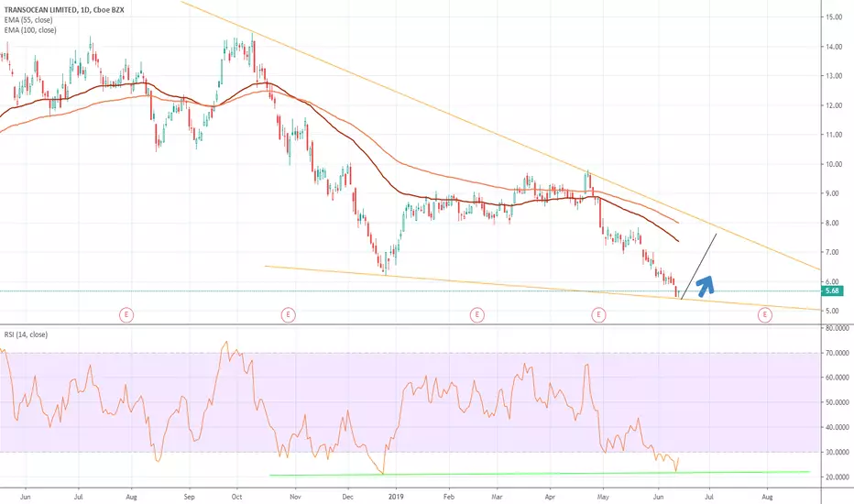Click the 70.0000 RSI axis label
Viewport: 854px width, 504px height.
click(838, 353)
